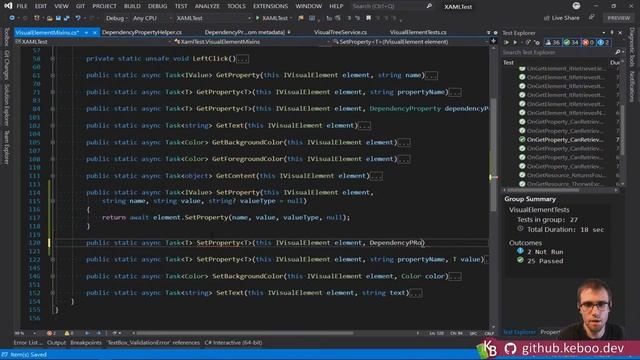640x360 pixels.
Task: Click the split editor icon above scrollbar
Action: pos(493,41)
